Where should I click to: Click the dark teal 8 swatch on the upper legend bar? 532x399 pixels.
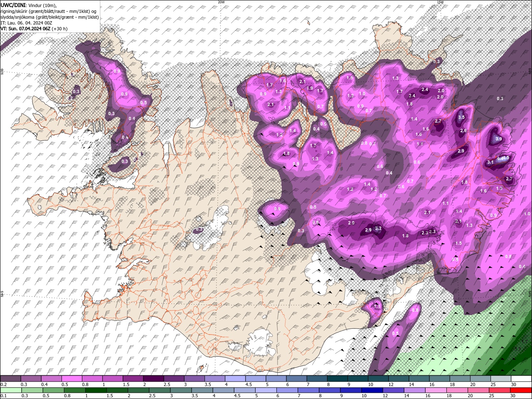(337, 379)
